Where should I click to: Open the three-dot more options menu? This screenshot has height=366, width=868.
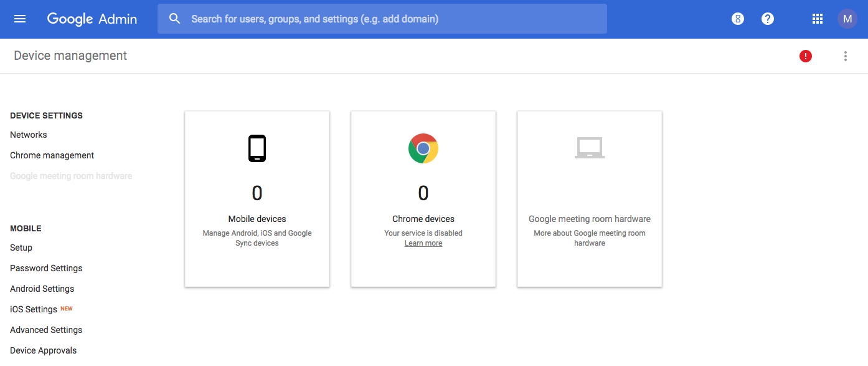coord(846,56)
